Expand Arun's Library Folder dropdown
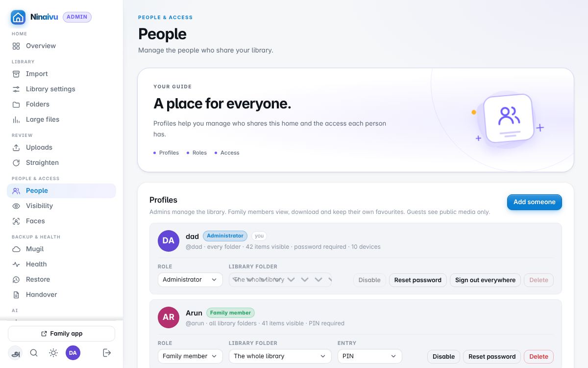Image resolution: width=588 pixels, height=368 pixels. [280, 356]
